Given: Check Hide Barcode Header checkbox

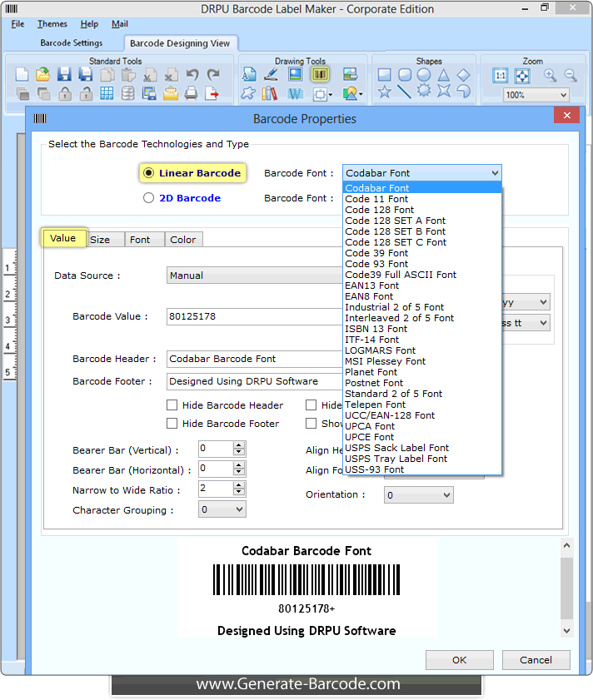Looking at the screenshot, I should click(172, 405).
